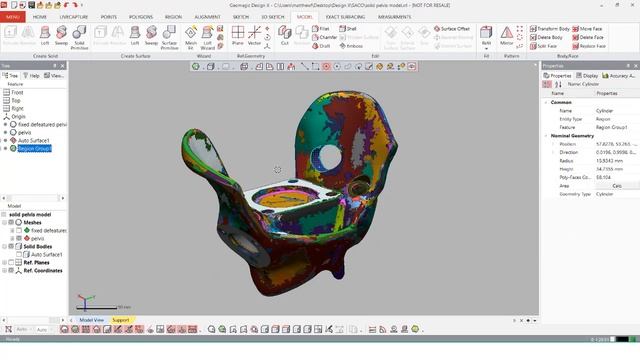Launch the Mesh Fit wizard
This screenshot has width=640, height=360.
(191, 38)
